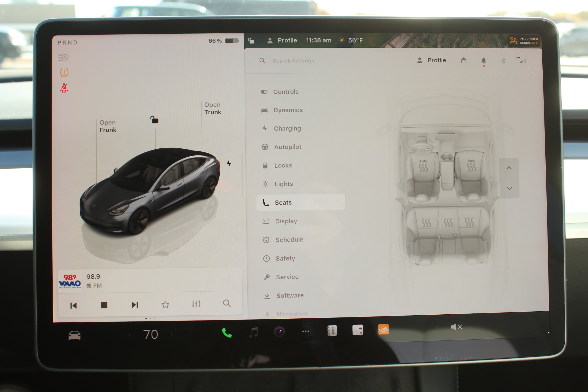Open the Display settings menu

point(286,221)
